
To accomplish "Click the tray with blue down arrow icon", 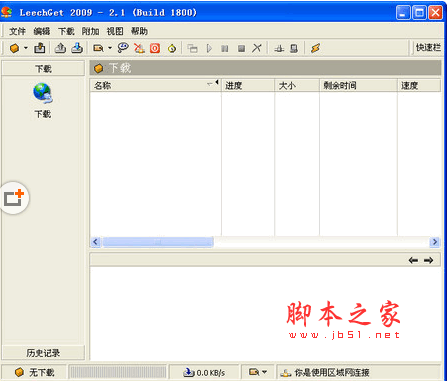I will click(77, 48).
